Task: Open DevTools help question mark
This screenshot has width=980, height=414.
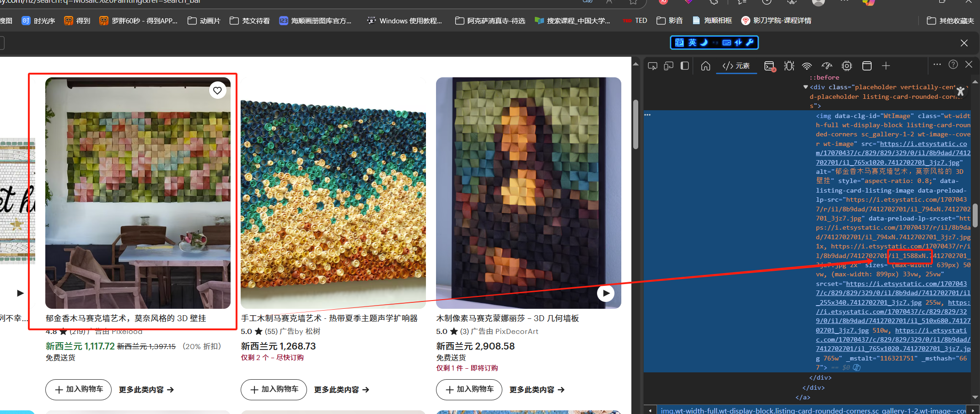Action: (953, 65)
